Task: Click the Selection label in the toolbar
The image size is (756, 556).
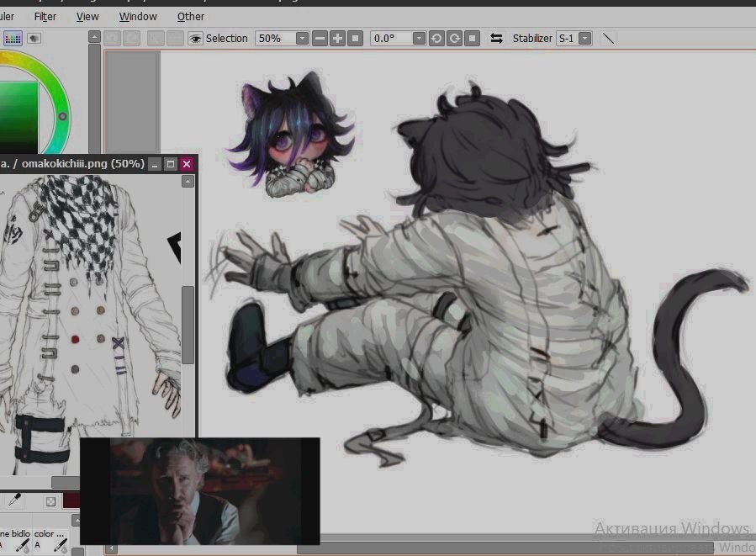Action: (226, 39)
